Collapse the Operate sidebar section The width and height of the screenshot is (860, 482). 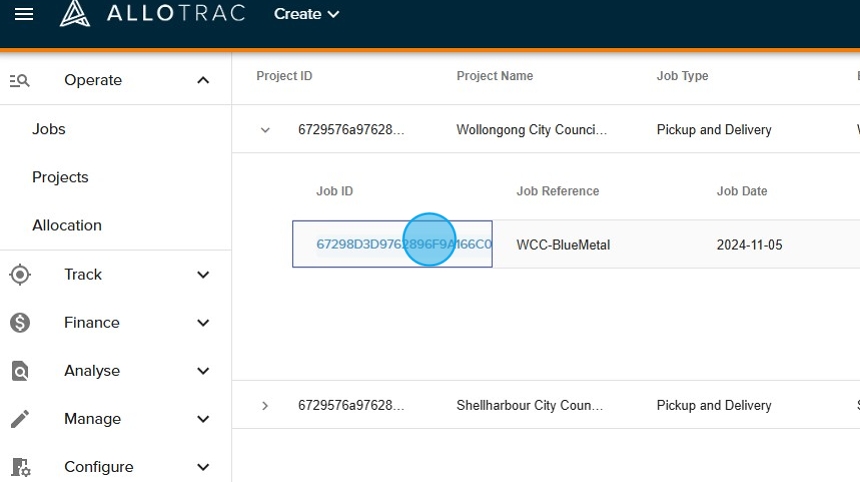pos(203,81)
